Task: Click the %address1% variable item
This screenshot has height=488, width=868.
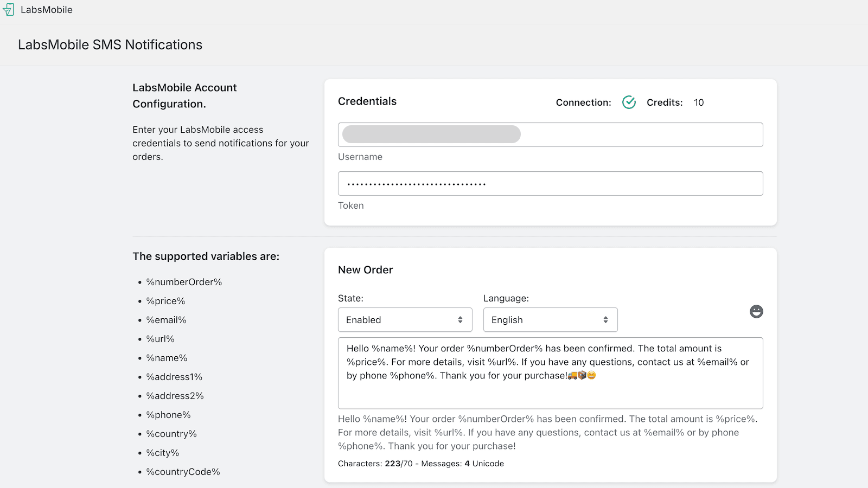Action: pyautogui.click(x=174, y=377)
